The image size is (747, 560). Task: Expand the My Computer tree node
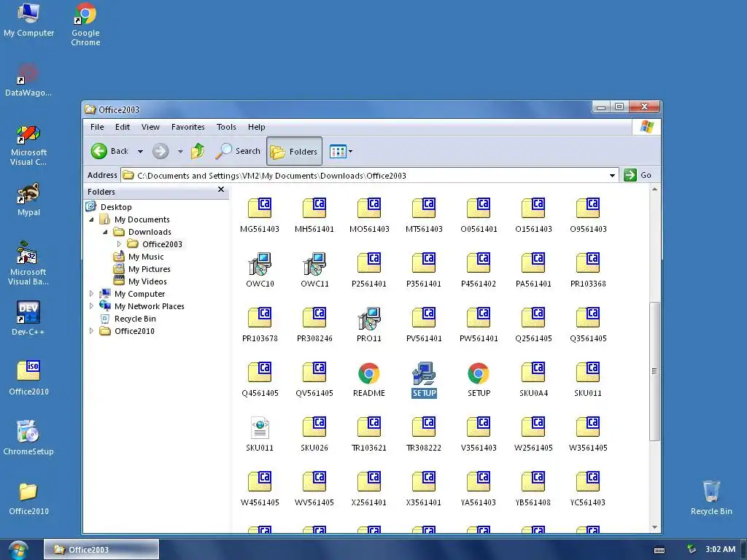pos(91,294)
